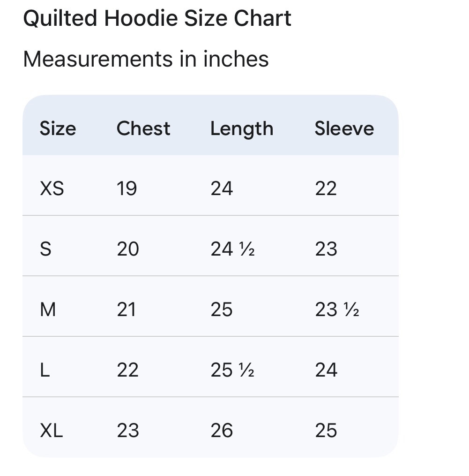469x476 pixels.
Task: Click the Length column header
Action: [x=242, y=129]
